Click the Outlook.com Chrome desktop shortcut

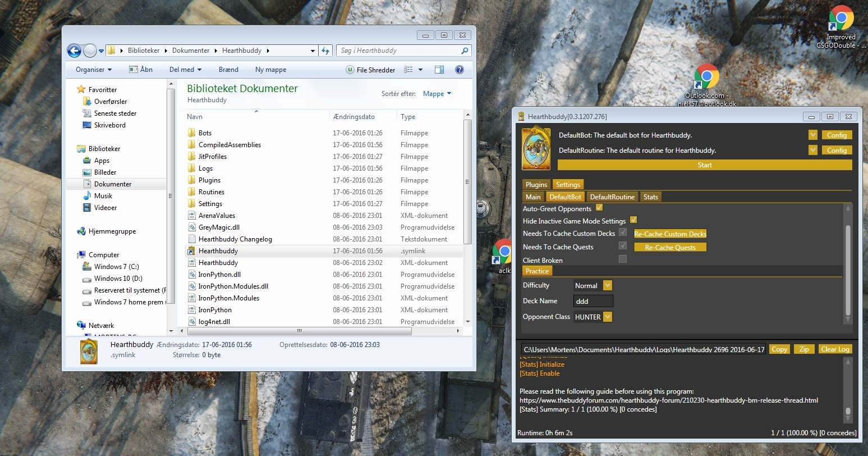(x=706, y=85)
